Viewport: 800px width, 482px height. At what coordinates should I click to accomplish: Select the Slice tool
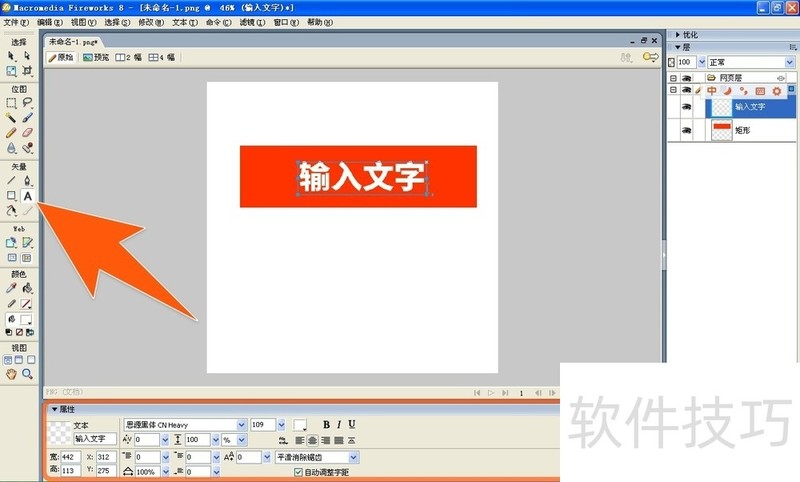click(27, 243)
